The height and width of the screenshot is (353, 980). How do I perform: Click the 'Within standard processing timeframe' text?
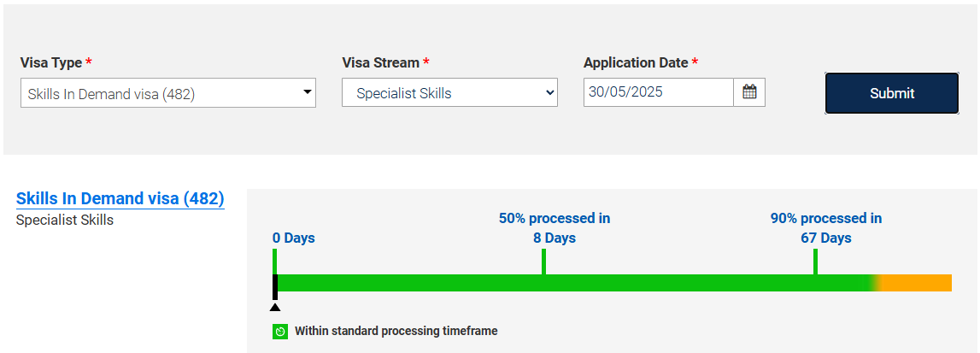396,331
